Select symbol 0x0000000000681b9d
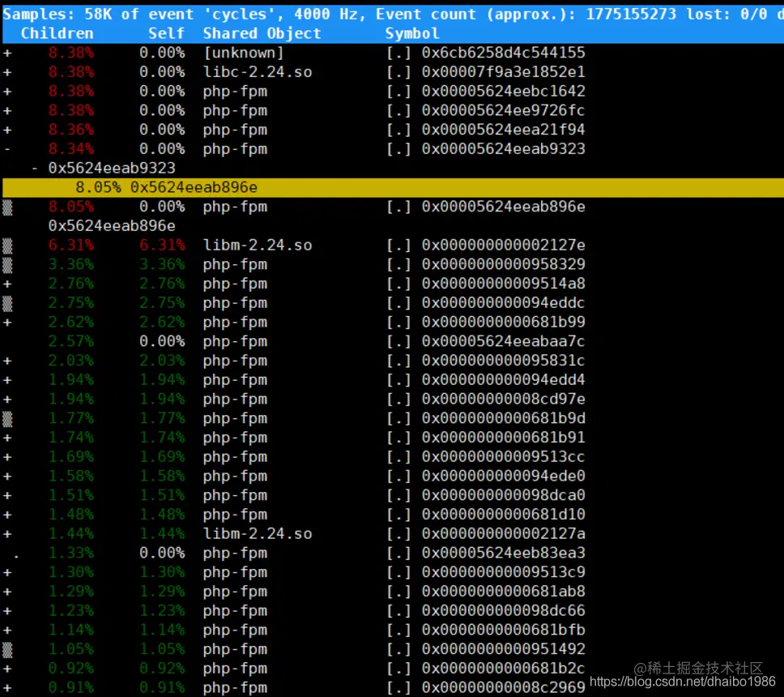Viewport: 784px width, 697px height. (x=503, y=418)
